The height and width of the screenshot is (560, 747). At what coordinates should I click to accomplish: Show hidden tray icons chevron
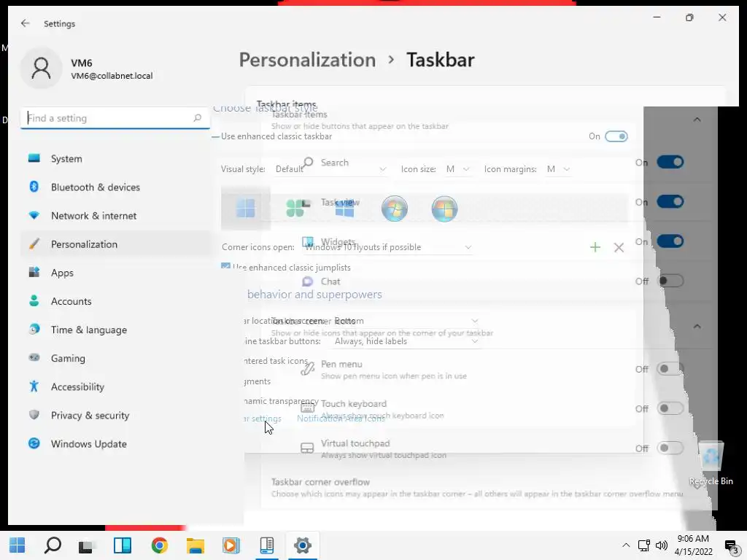(x=626, y=545)
